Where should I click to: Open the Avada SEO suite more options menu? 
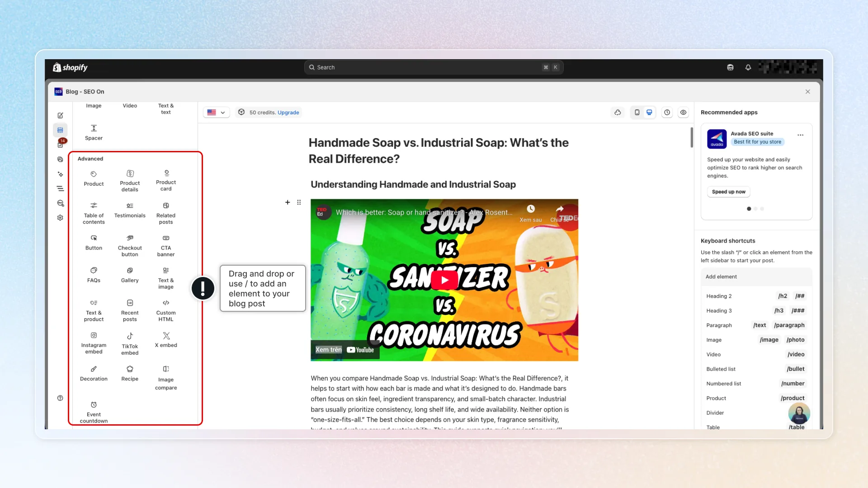tap(801, 135)
